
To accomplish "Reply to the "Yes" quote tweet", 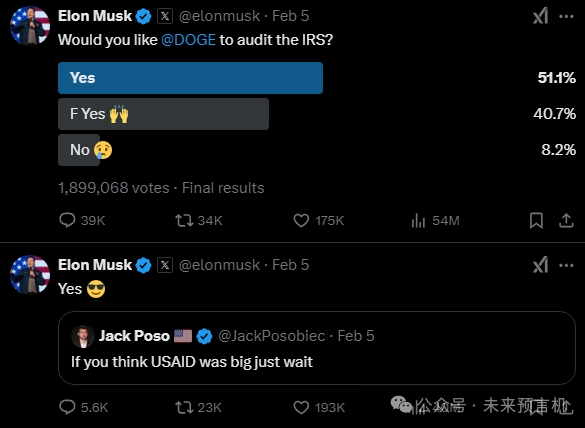I will coord(83,407).
